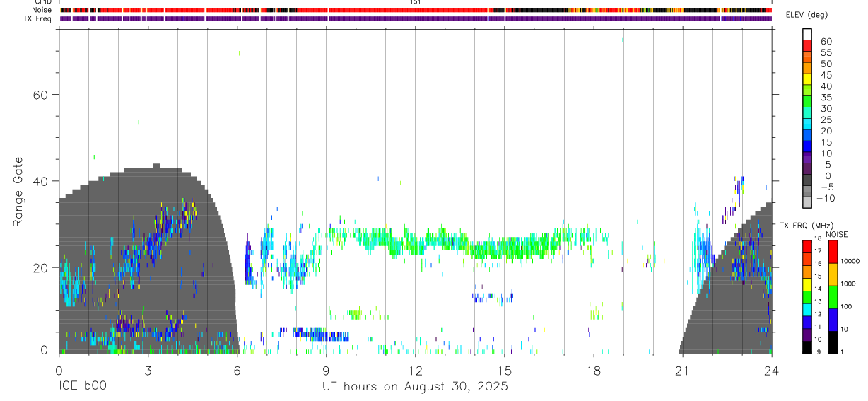Click the '10000' label on the NOISE legend

point(850,261)
